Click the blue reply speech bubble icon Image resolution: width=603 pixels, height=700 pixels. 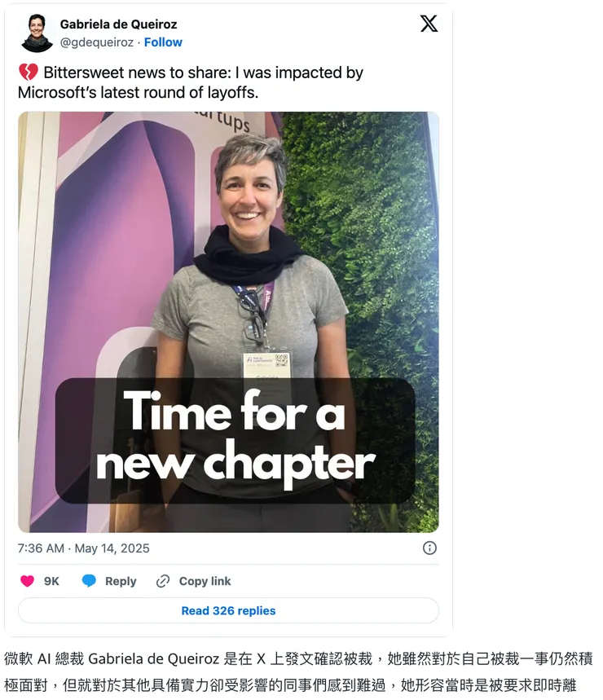(x=89, y=581)
